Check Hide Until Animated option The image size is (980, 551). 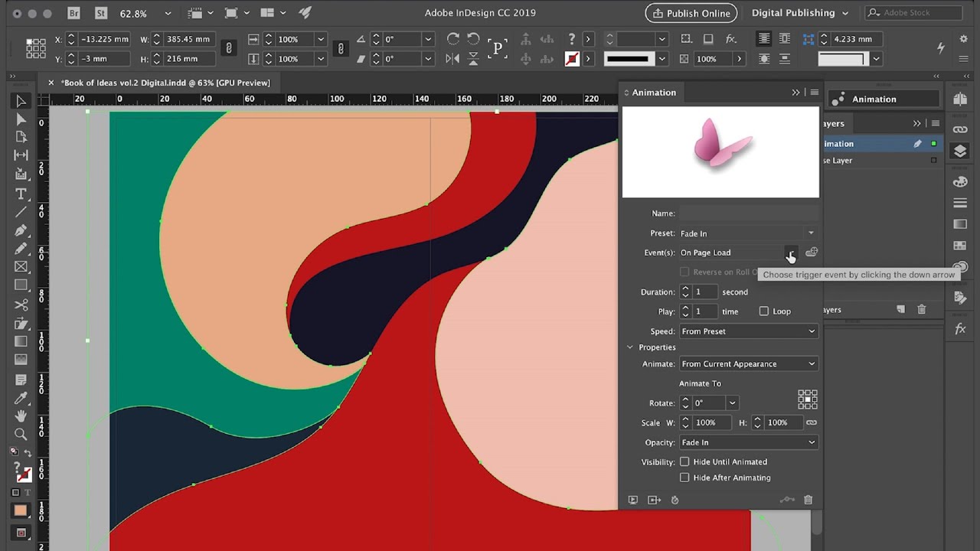[684, 461]
